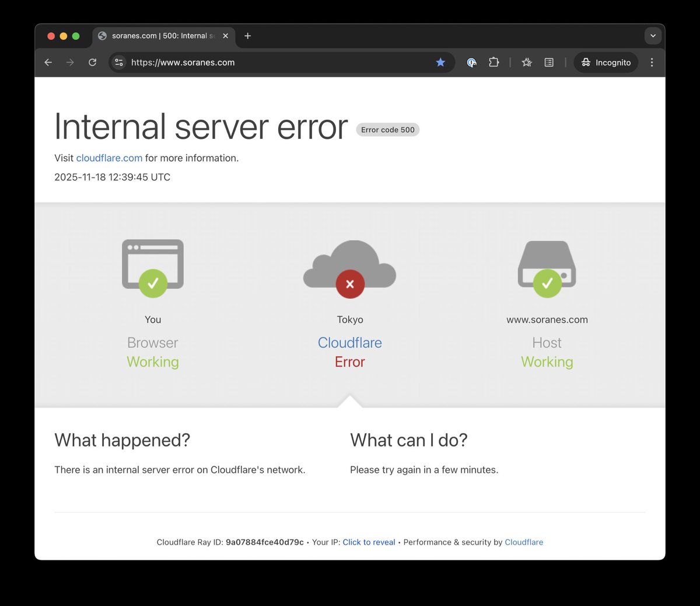Click green Working text under Host
This screenshot has width=700, height=606.
coord(547,362)
